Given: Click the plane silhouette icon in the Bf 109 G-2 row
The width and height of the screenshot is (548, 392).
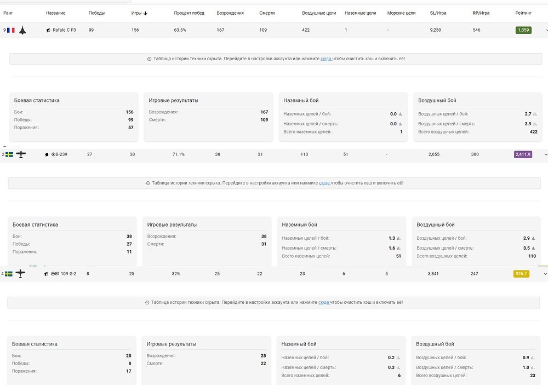Looking at the screenshot, I should (x=20, y=274).
